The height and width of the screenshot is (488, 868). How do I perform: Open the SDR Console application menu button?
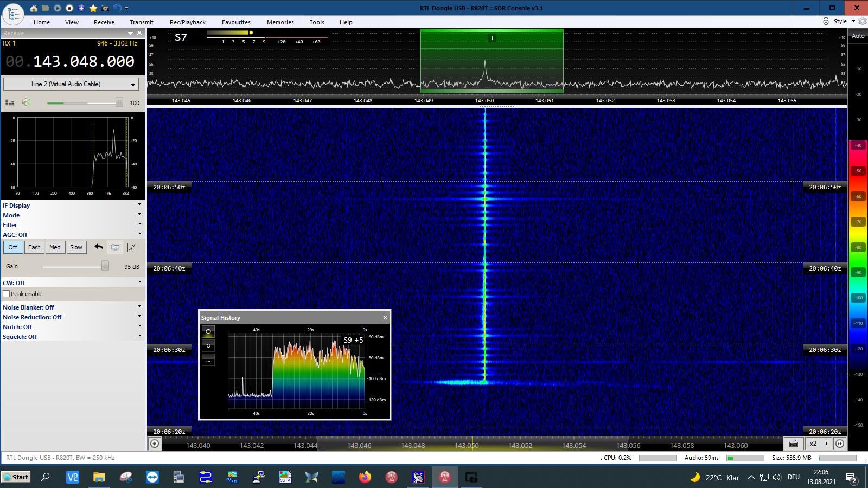pyautogui.click(x=13, y=14)
